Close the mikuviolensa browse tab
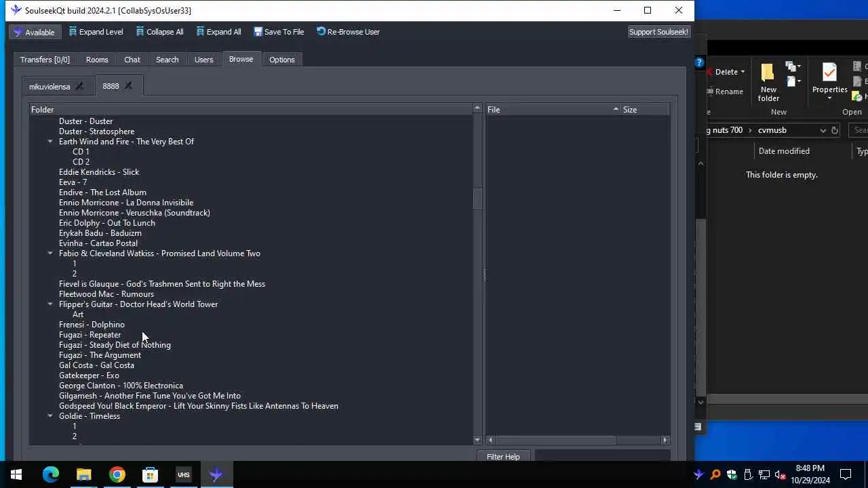The image size is (868, 488). click(x=79, y=86)
